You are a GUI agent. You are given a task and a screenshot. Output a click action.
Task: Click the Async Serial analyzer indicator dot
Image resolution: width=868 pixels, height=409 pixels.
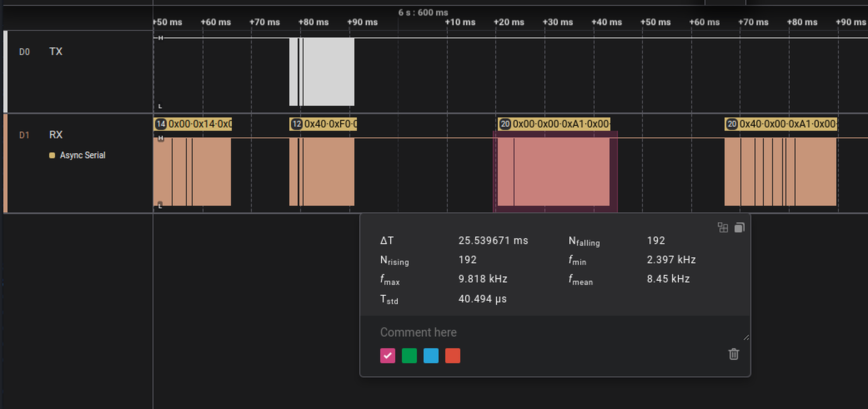(x=51, y=155)
